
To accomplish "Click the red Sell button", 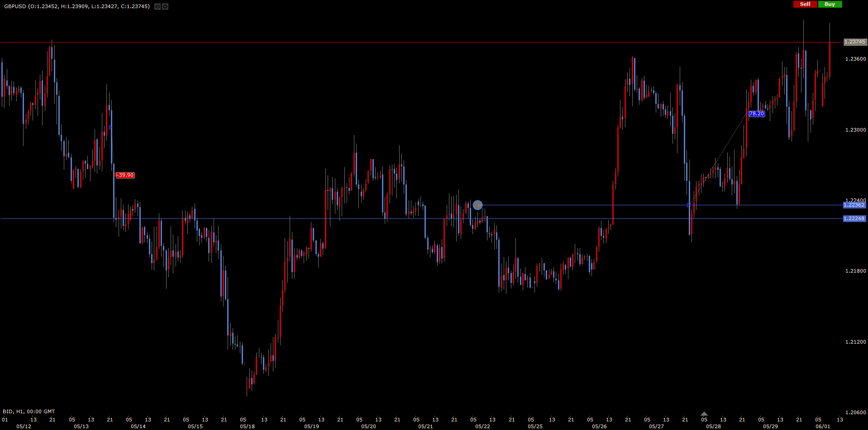I will coord(805,4).
